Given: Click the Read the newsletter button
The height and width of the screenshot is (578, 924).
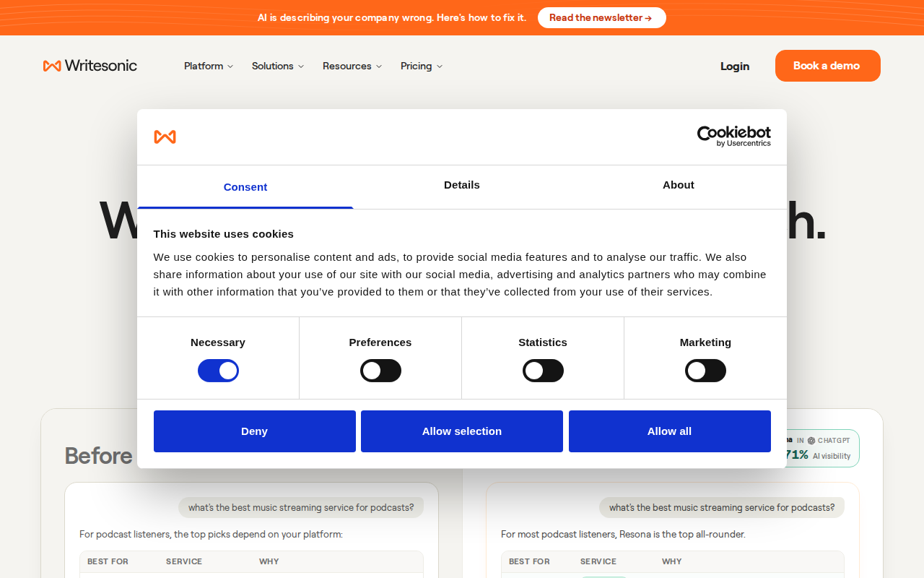Looking at the screenshot, I should click(602, 17).
